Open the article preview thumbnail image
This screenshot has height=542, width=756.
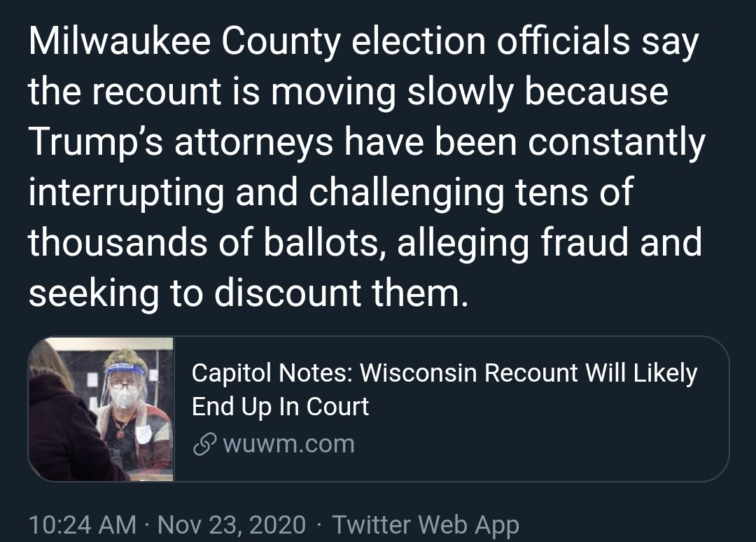[x=101, y=409]
